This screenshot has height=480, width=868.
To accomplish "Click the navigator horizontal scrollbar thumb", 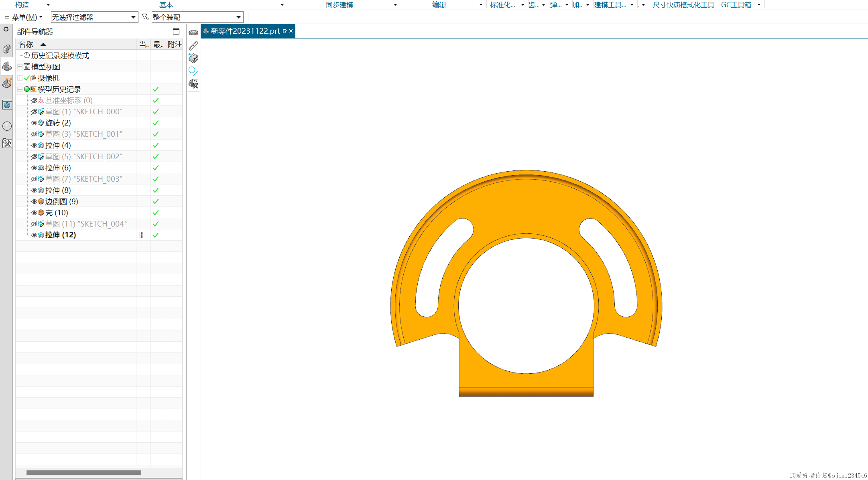I will point(83,472).
